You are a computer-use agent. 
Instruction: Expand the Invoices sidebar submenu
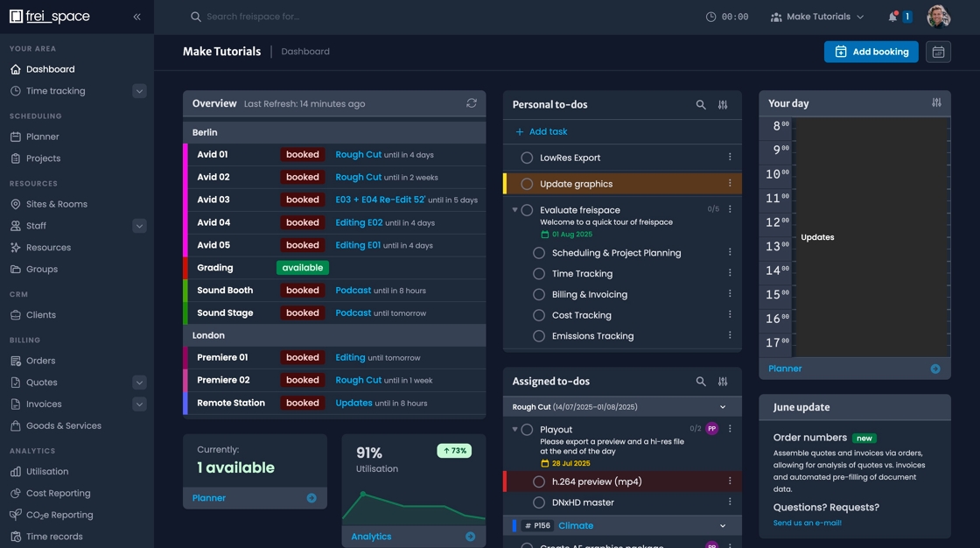point(140,404)
